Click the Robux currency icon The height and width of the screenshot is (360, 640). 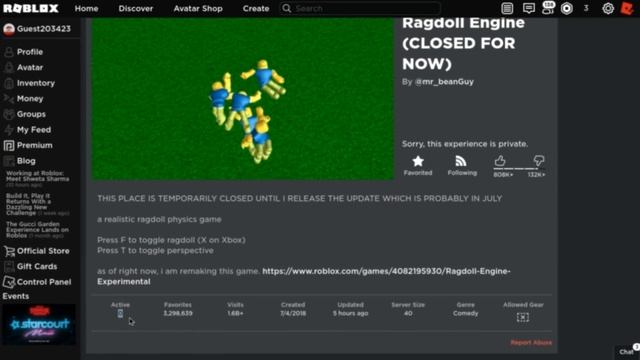click(x=567, y=8)
